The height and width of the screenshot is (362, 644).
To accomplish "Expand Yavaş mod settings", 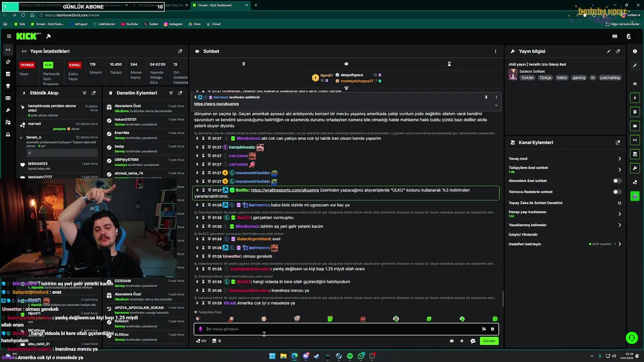I will click(x=619, y=159).
